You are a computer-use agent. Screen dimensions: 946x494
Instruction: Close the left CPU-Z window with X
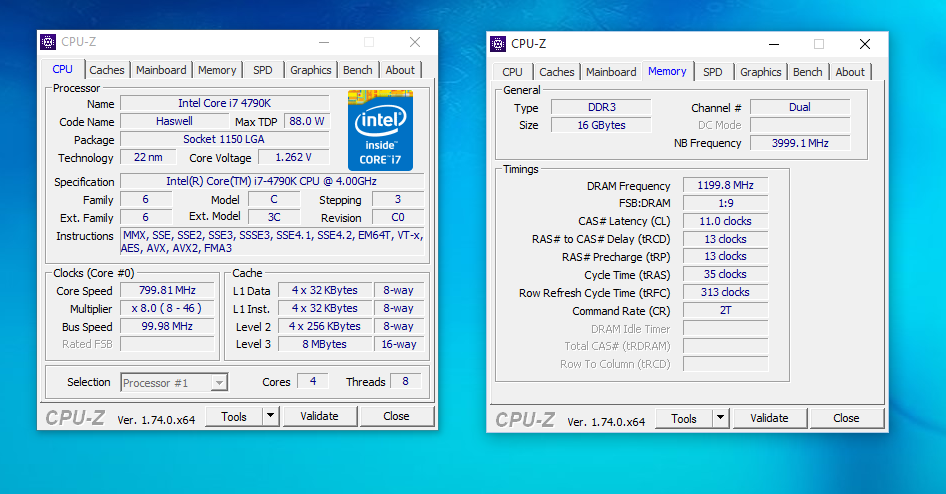click(415, 42)
